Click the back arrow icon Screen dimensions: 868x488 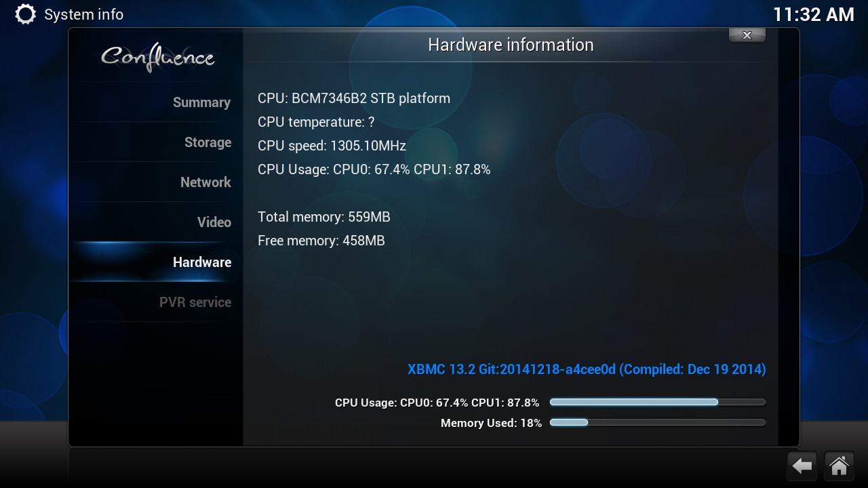[x=802, y=466]
